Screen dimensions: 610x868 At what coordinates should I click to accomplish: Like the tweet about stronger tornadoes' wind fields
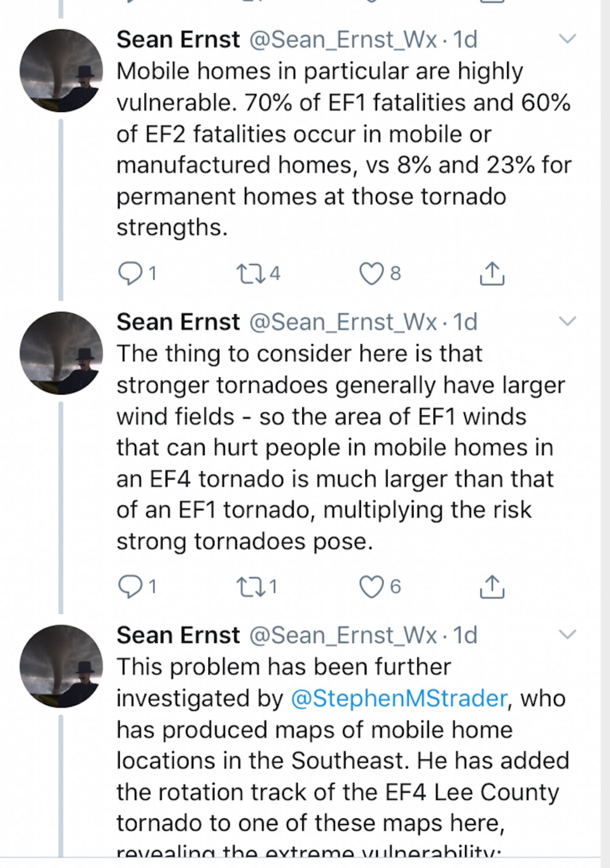[x=371, y=587]
